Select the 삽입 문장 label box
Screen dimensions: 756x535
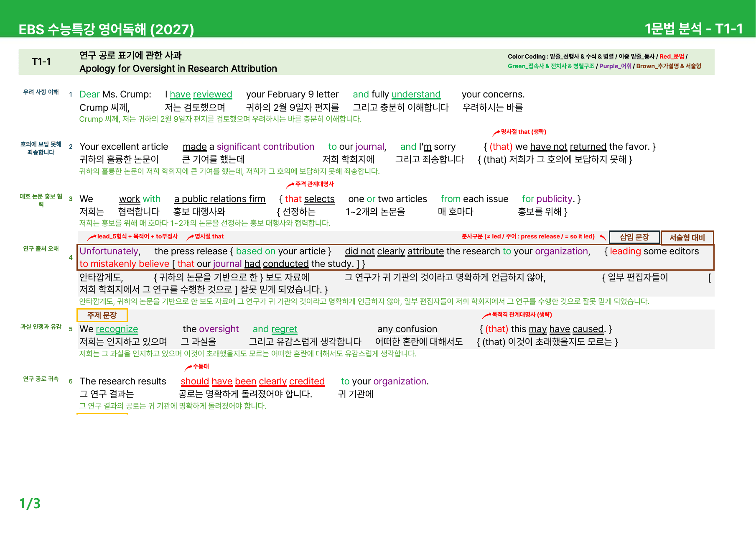634,237
